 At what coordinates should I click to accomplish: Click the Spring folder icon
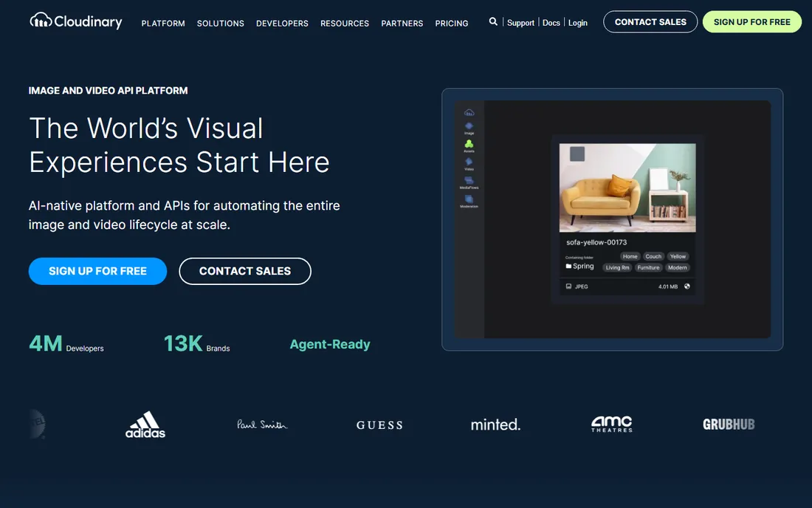coord(568,266)
